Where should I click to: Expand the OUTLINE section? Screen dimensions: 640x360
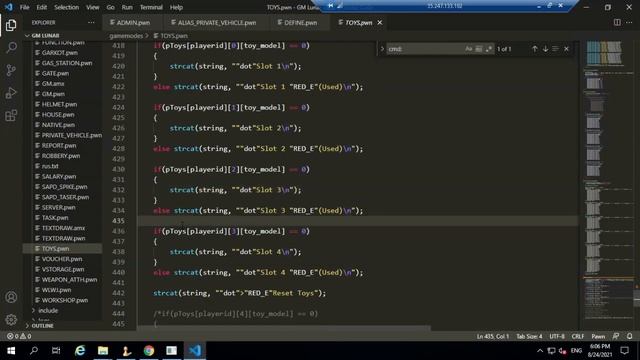click(x=42, y=326)
